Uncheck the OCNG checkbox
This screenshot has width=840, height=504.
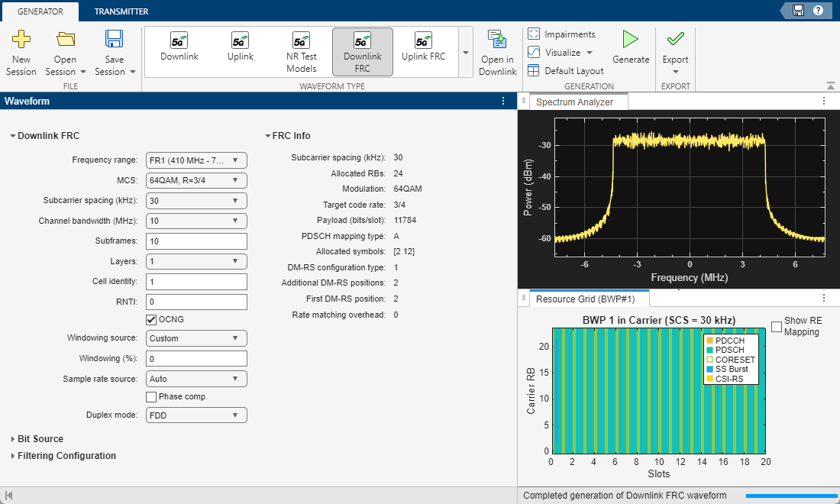coord(151,319)
